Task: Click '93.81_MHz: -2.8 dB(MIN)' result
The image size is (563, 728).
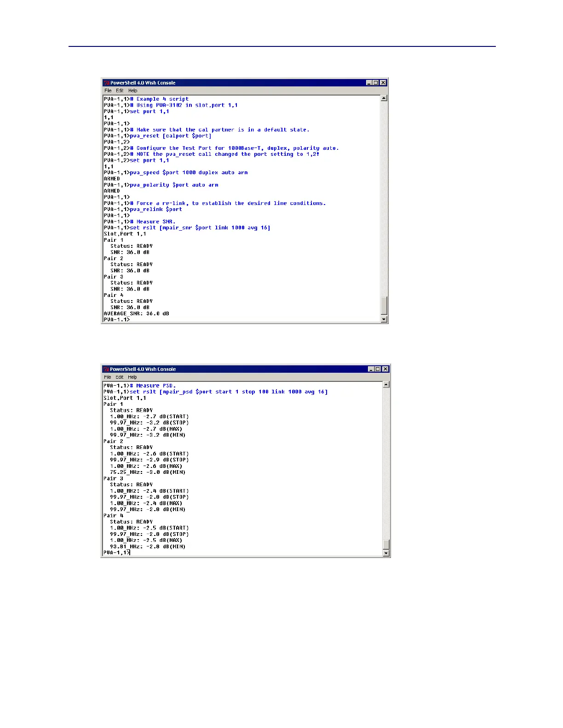Action: 148,546
